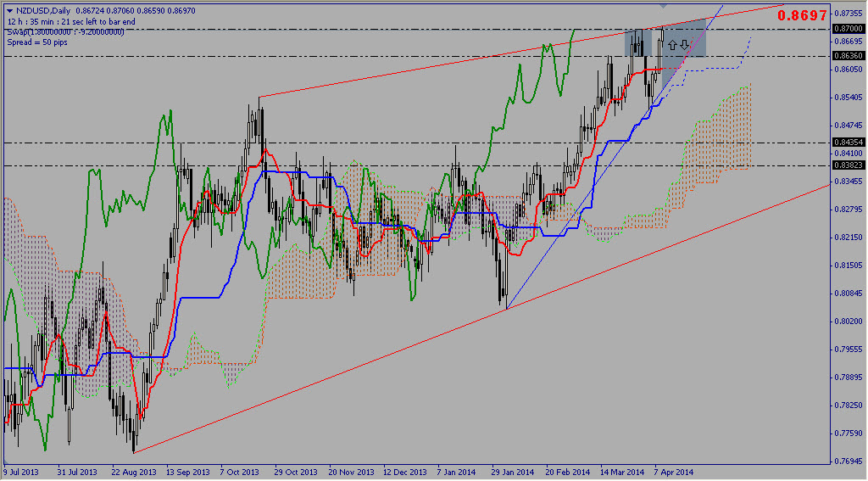This screenshot has width=868, height=481.
Task: Click the 0.76945 value on price scale
Action: (848, 461)
